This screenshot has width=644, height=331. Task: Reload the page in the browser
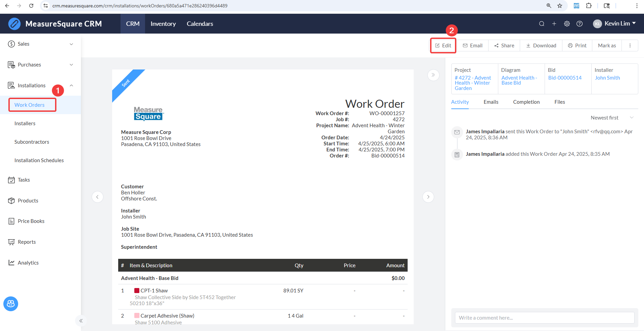[31, 6]
